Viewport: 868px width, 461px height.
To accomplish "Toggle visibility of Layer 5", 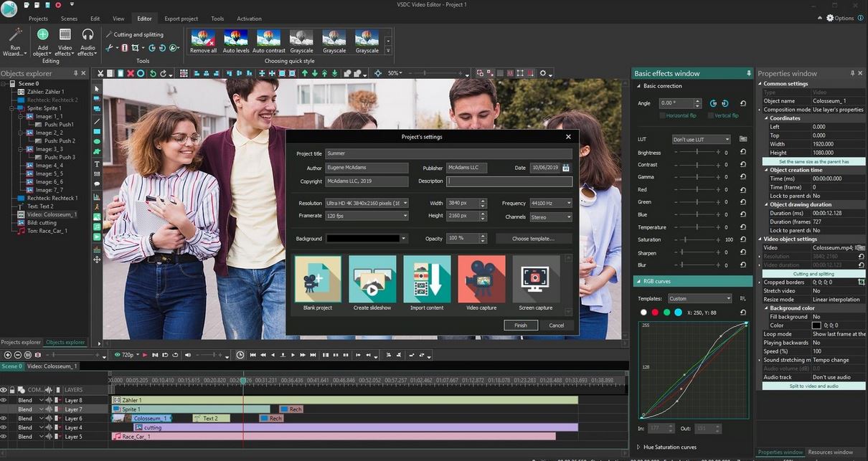I will [x=4, y=436].
